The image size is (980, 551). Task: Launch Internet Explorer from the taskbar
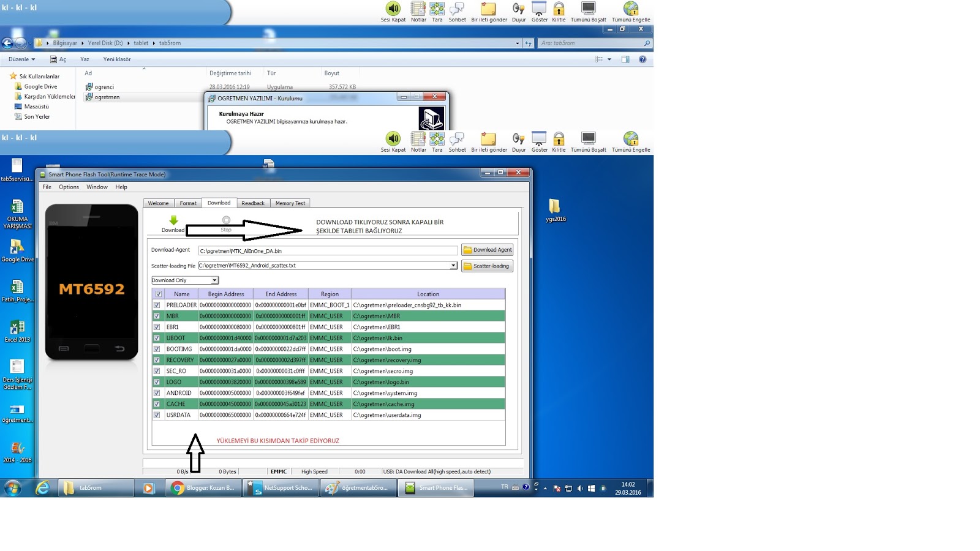pyautogui.click(x=42, y=488)
